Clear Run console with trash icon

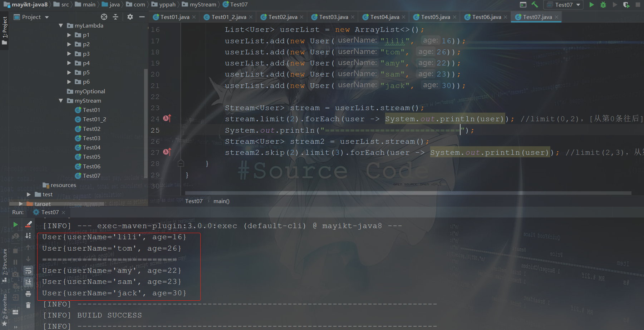click(28, 305)
